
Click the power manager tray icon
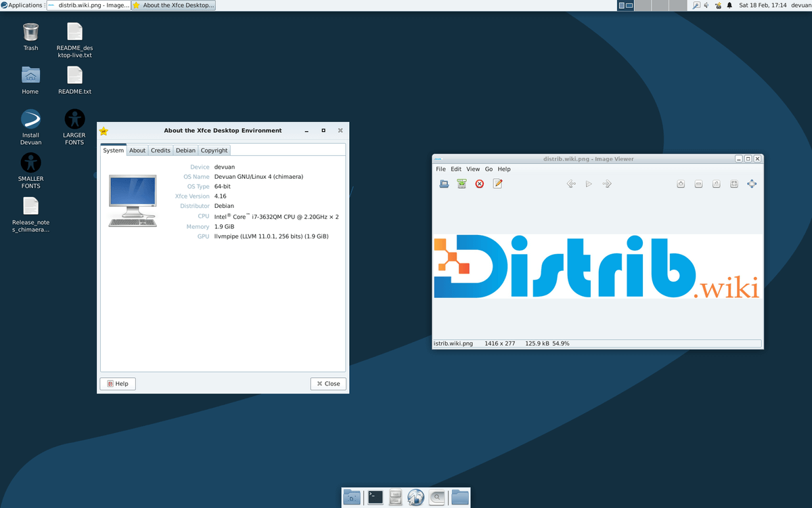click(718, 5)
